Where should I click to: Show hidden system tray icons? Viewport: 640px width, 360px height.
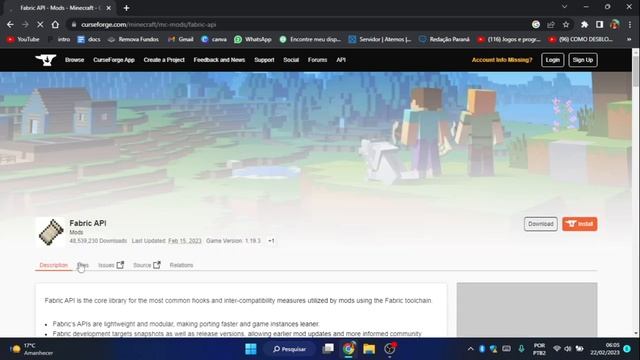tap(470, 349)
